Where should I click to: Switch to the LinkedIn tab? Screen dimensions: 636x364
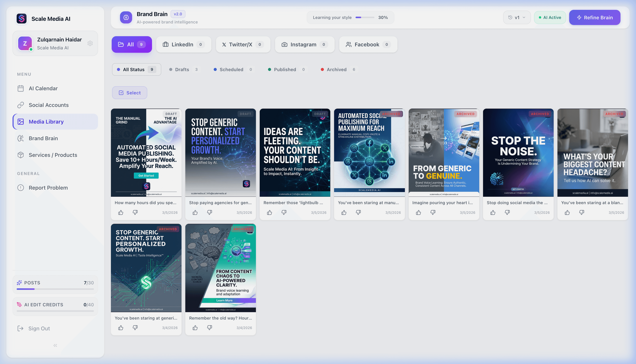(184, 44)
